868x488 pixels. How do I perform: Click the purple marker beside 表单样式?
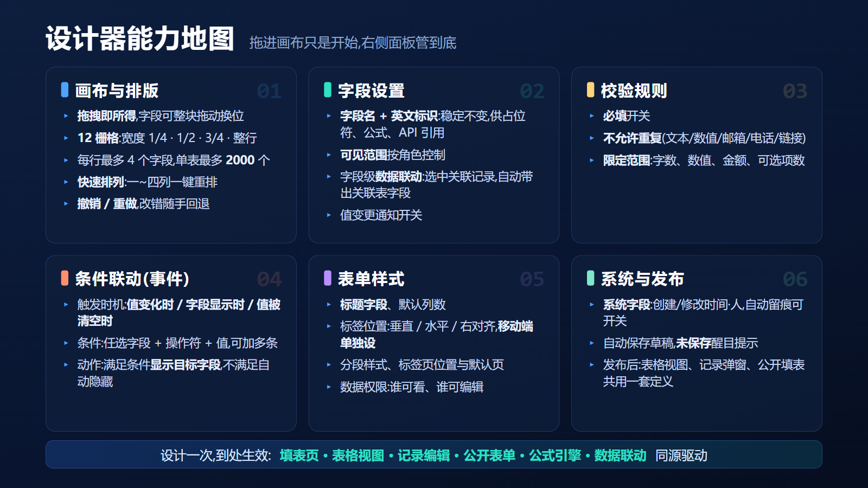[x=328, y=278]
